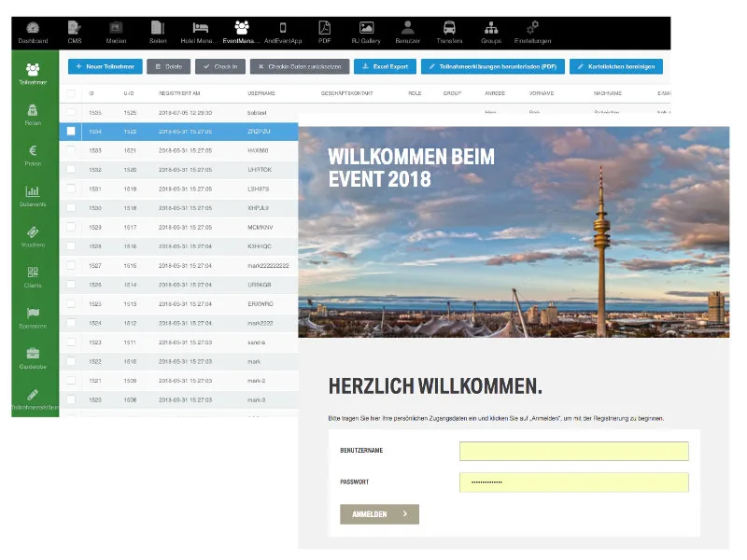Click the Anmelden login button
This screenshot has height=560, width=747.
click(x=380, y=514)
